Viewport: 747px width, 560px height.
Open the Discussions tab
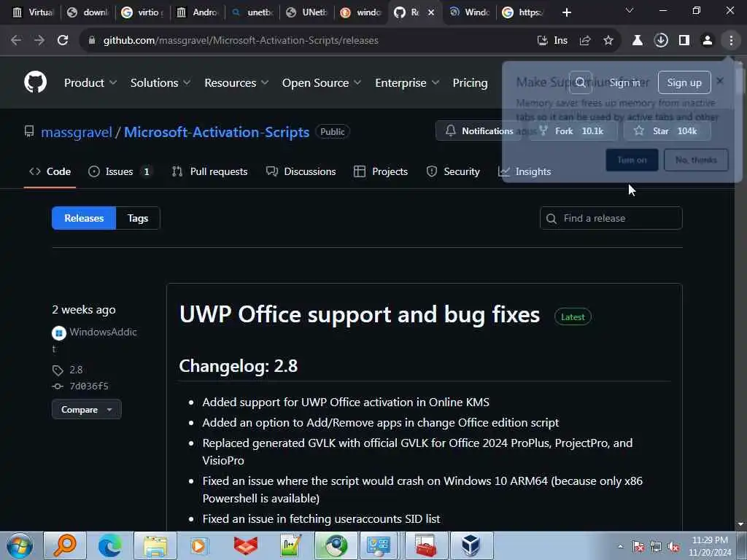(301, 171)
